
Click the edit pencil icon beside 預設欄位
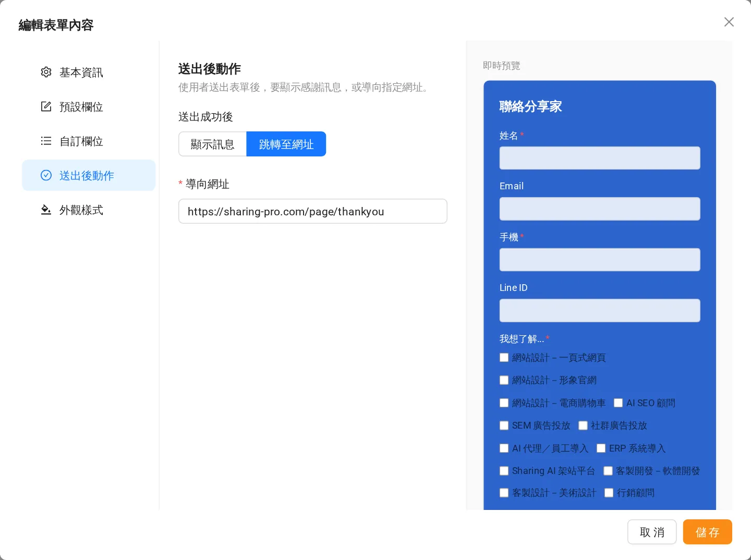tap(46, 106)
